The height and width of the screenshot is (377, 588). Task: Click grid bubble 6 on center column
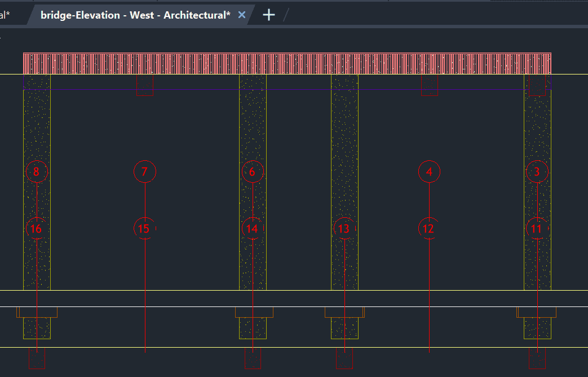pyautogui.click(x=253, y=172)
